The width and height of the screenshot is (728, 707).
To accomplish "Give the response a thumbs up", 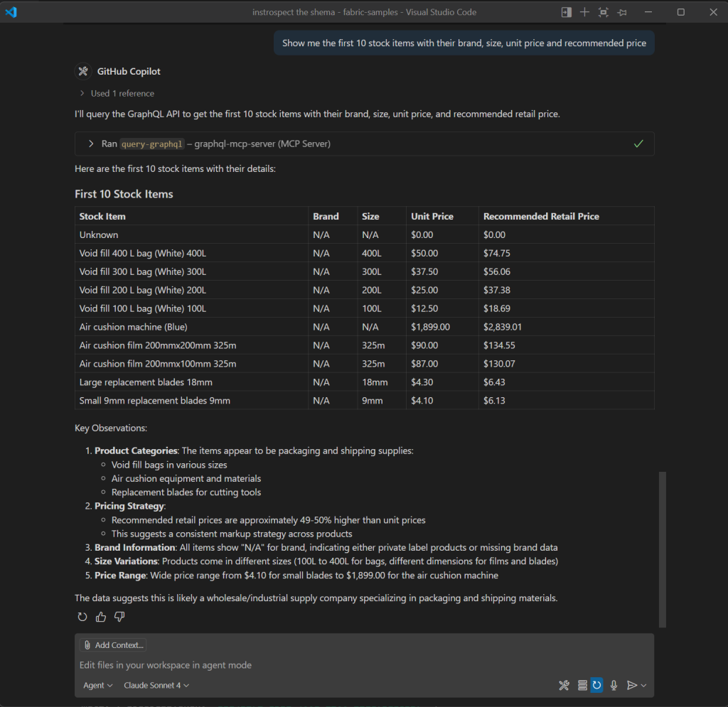I will point(101,617).
